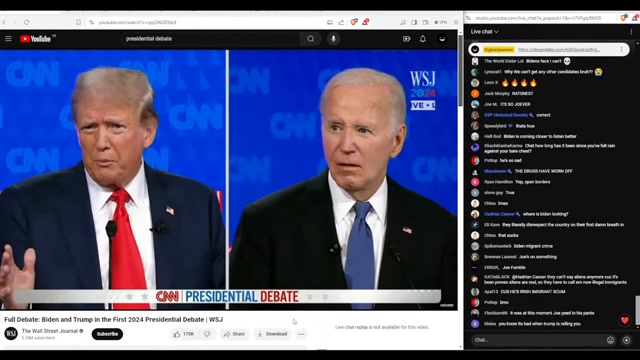
Task: Click the plus icon beside chat input
Action: pyautogui.click(x=627, y=340)
